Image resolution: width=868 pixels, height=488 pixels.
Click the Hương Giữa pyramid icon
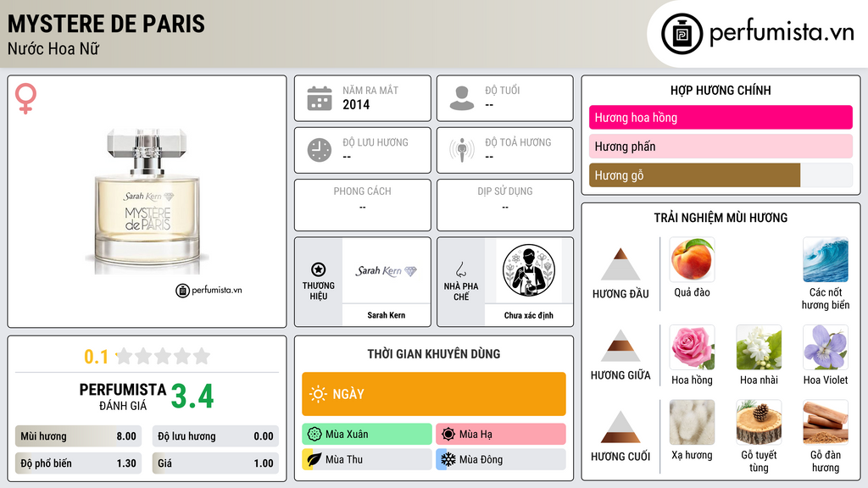pos(620,346)
